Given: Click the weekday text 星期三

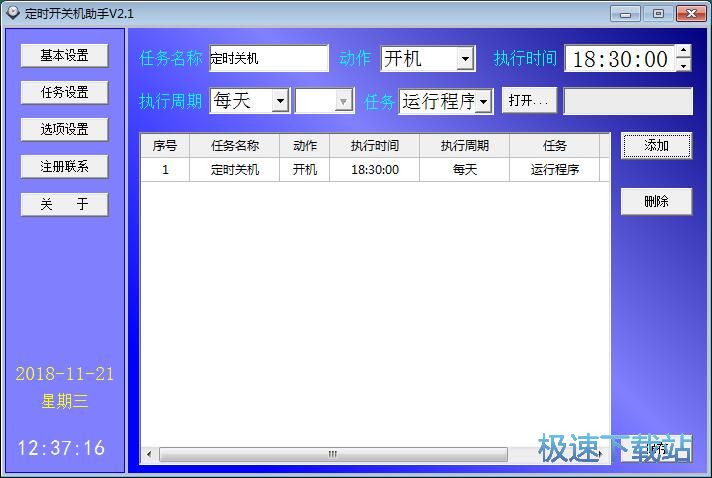Looking at the screenshot, I should 64,402.
